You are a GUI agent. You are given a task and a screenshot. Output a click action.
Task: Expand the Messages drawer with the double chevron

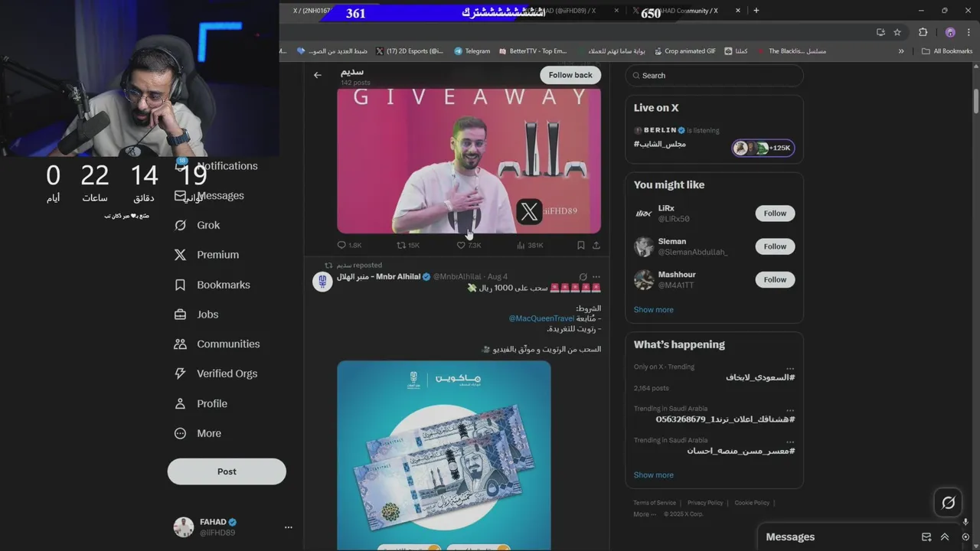click(945, 537)
